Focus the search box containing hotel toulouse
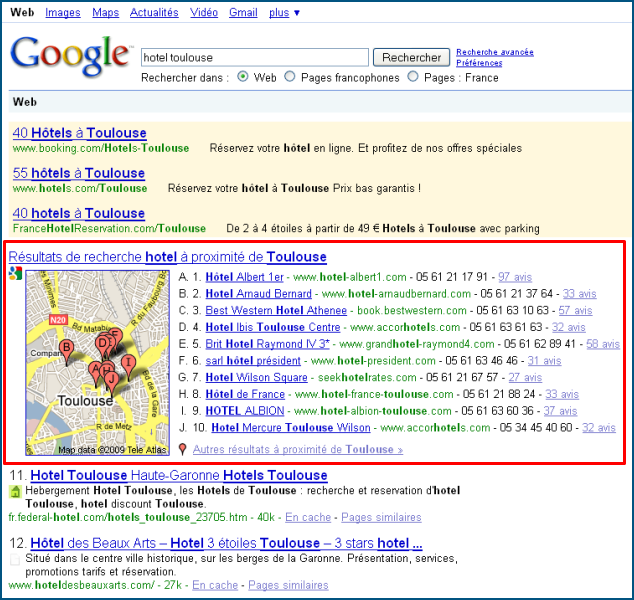Viewport: 634px width, 600px height. point(255,57)
